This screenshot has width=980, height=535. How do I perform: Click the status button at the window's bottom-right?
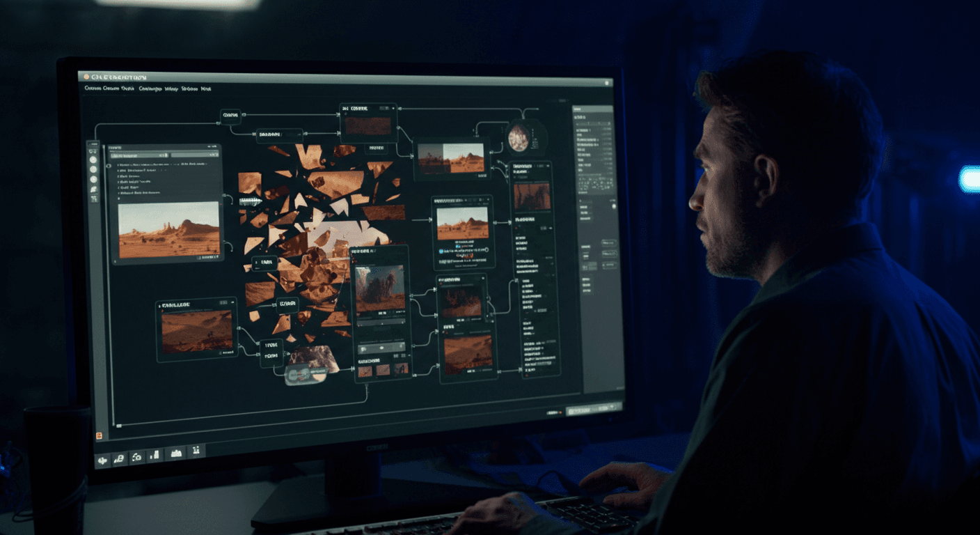pyautogui.click(x=593, y=411)
